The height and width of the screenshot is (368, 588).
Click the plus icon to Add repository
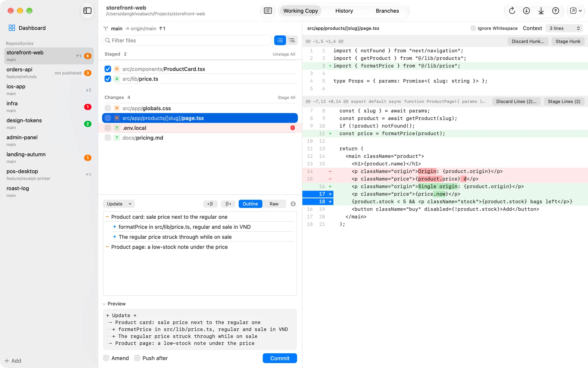click(7, 361)
